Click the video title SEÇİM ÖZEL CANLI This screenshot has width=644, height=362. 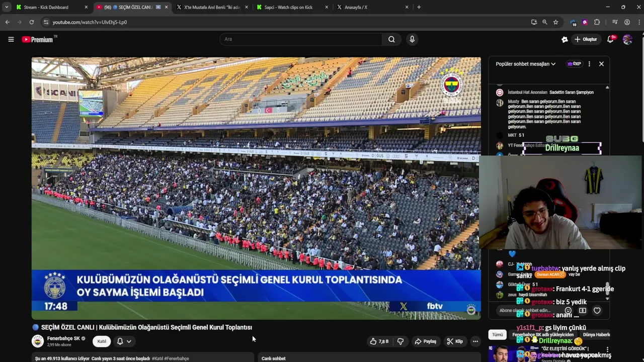tap(142, 327)
